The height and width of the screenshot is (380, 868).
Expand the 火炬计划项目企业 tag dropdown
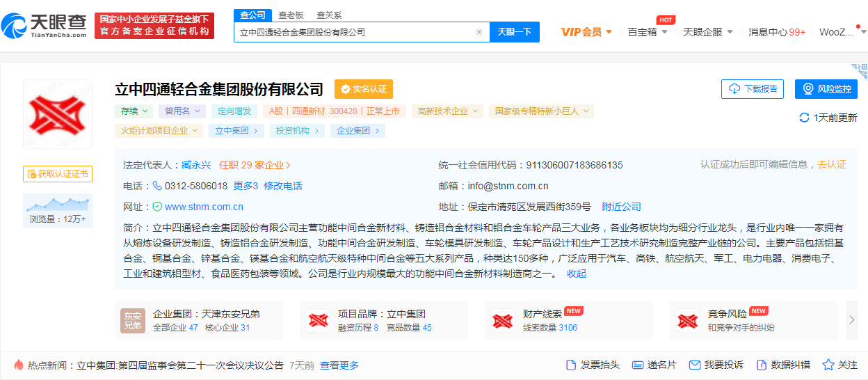click(159, 130)
